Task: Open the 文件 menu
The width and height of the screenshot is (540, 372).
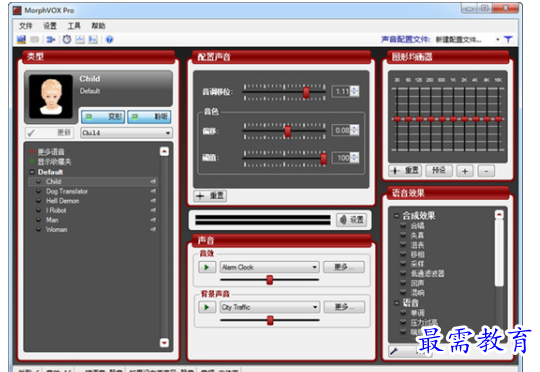Action: 25,26
